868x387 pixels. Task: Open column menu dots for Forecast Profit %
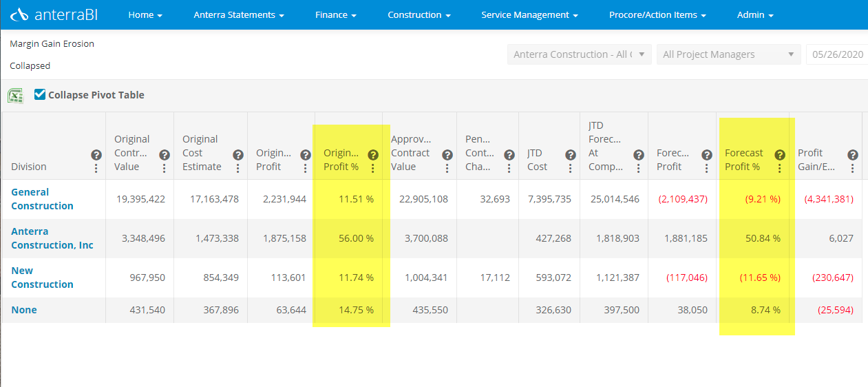[x=780, y=168]
